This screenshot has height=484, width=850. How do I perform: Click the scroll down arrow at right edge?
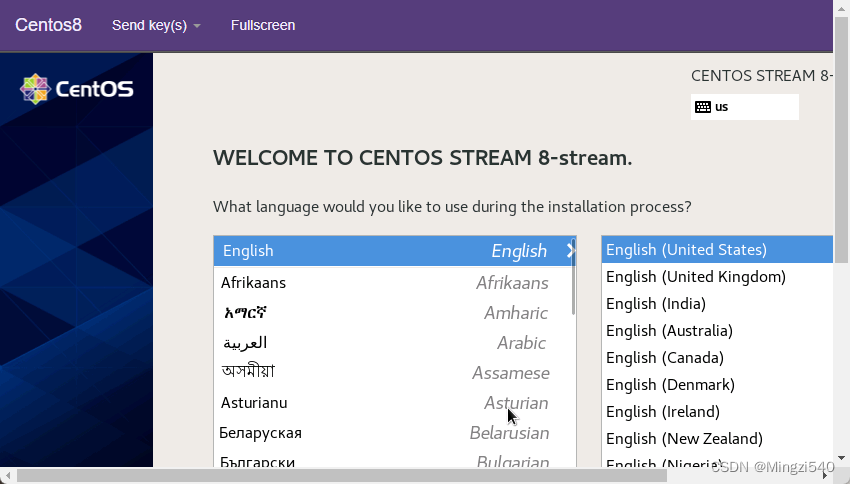(842, 459)
